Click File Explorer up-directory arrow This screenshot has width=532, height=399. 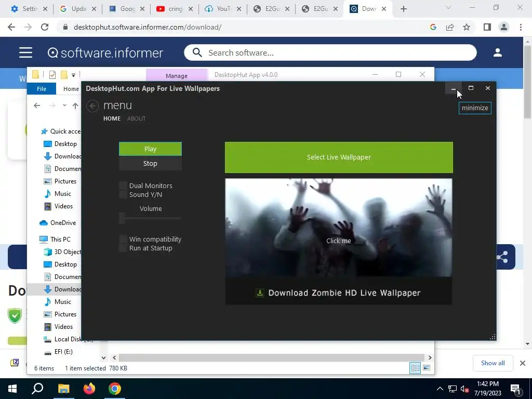[x=75, y=106]
